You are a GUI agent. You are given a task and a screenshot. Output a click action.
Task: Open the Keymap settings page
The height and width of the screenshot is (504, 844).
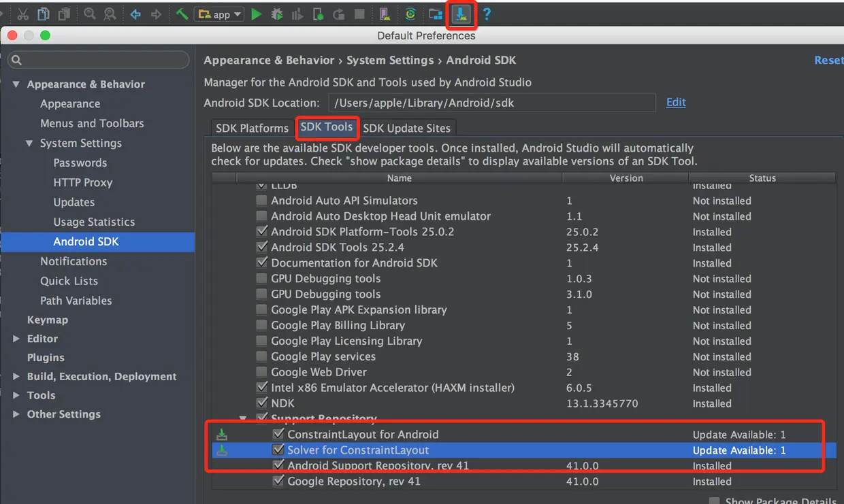tap(47, 320)
